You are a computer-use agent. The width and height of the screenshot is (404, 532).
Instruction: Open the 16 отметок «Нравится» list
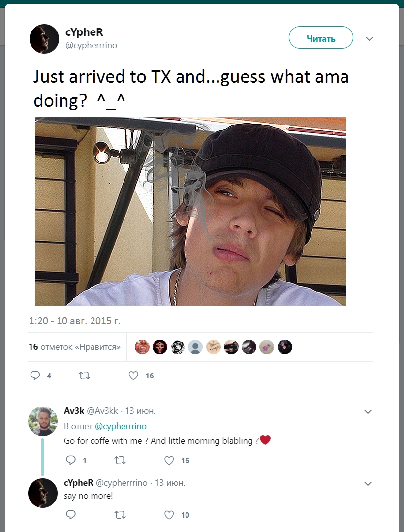coord(74,347)
